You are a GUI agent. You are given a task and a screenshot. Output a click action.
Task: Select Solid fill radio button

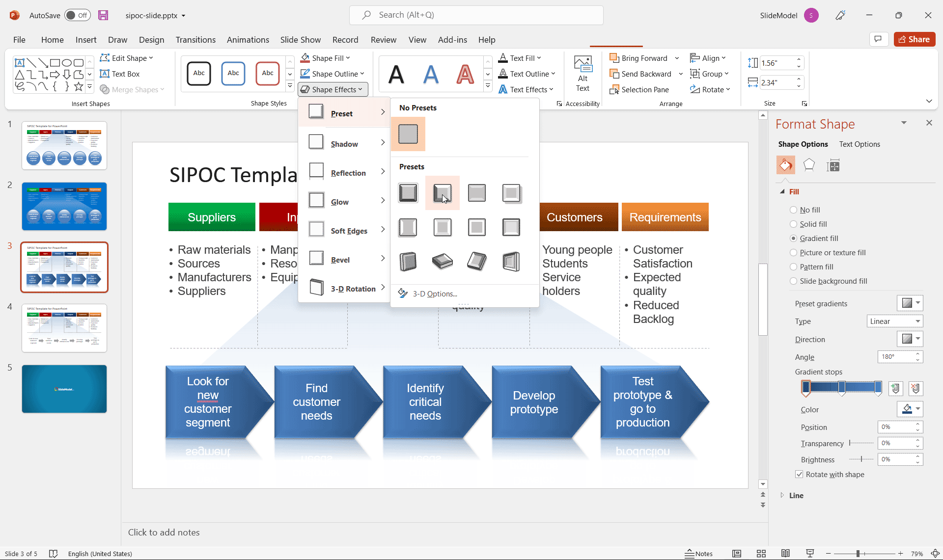(793, 223)
